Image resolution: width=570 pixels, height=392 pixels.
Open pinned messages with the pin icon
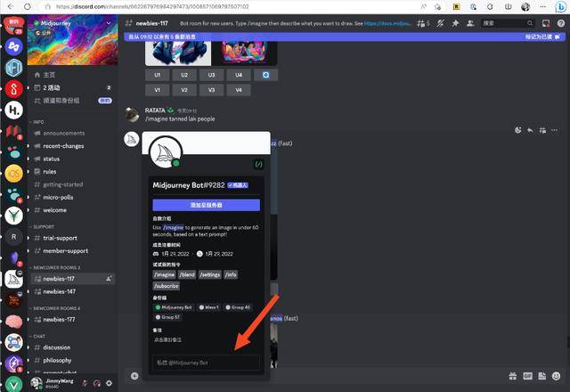pos(455,23)
